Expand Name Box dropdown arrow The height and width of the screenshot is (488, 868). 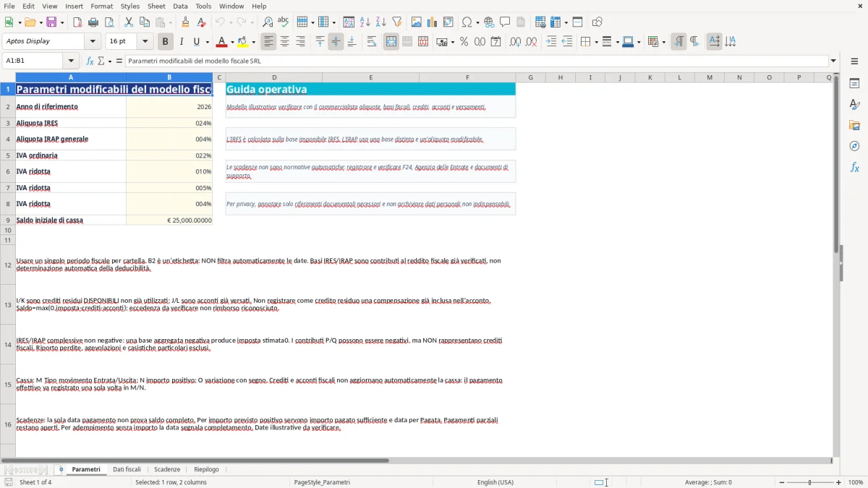pos(71,61)
